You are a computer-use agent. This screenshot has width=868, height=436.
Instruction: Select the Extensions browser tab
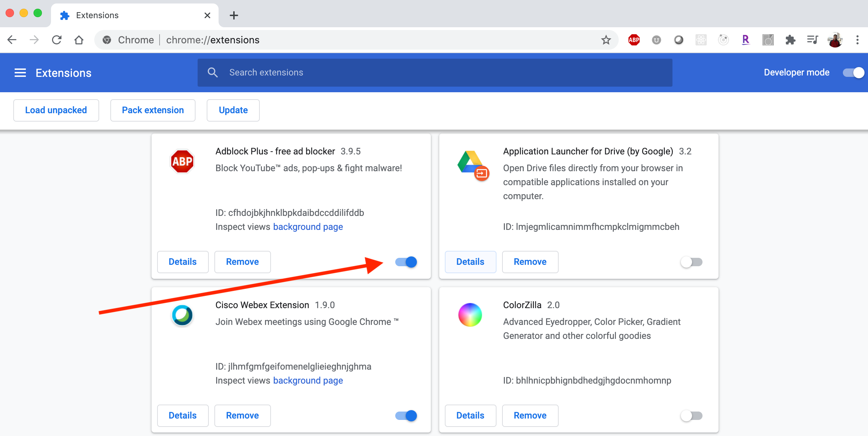135,15
